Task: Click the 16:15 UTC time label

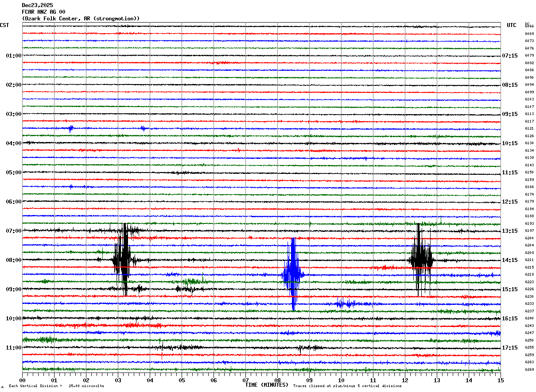Action: 510,319
